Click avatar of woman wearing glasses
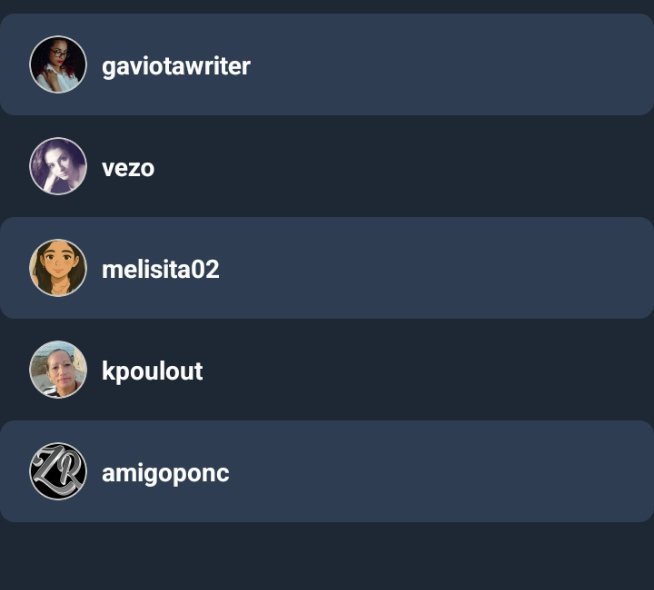654x590 pixels. pos(58,64)
